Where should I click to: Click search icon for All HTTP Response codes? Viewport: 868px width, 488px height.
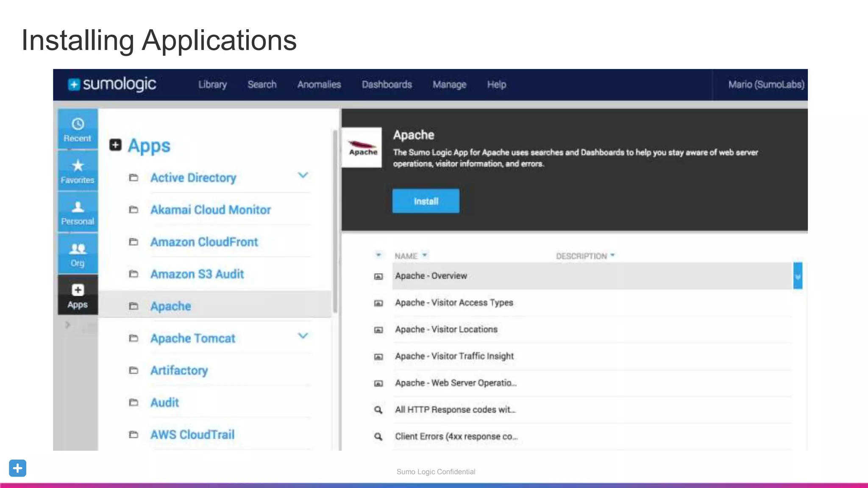coord(378,410)
